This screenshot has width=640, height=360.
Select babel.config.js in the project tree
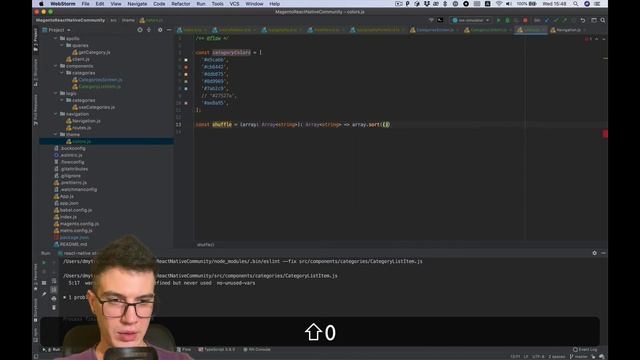pos(73,210)
